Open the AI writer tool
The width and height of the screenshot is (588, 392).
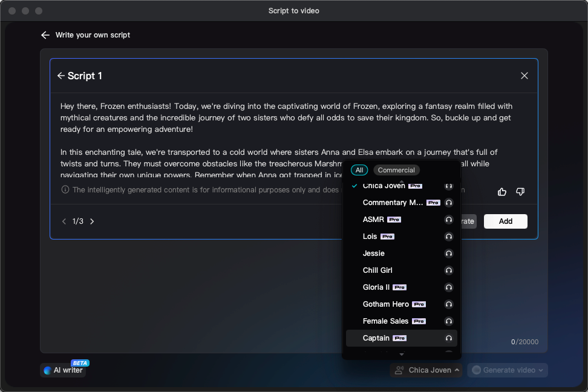(64, 370)
